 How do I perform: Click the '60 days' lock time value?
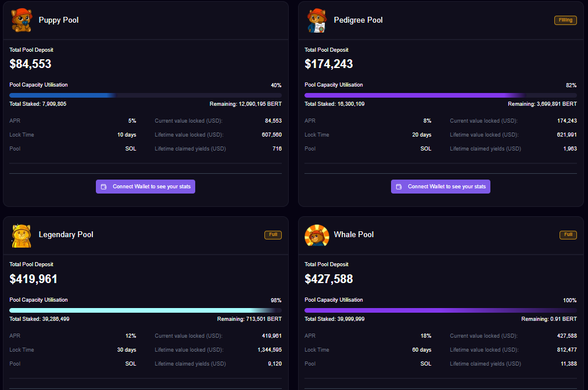(x=421, y=349)
